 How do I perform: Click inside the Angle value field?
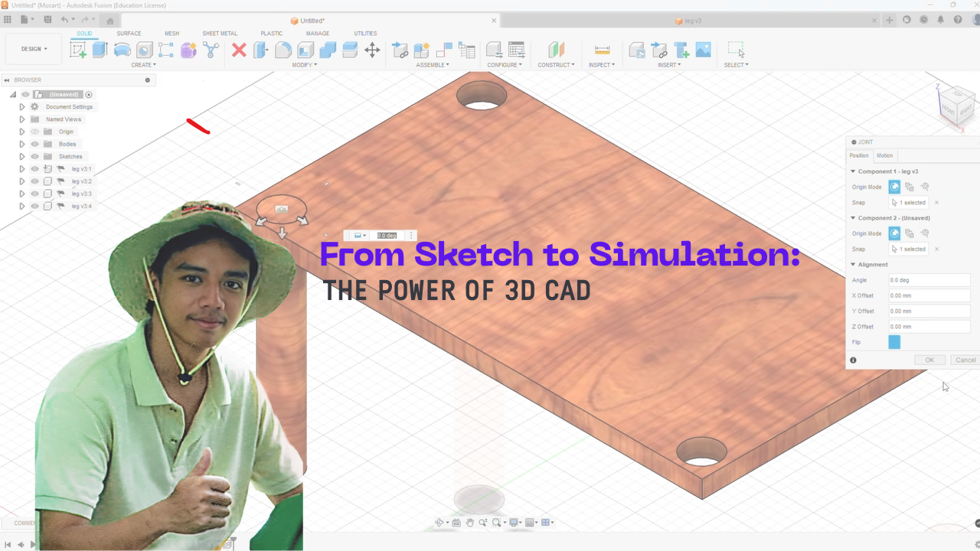click(929, 280)
